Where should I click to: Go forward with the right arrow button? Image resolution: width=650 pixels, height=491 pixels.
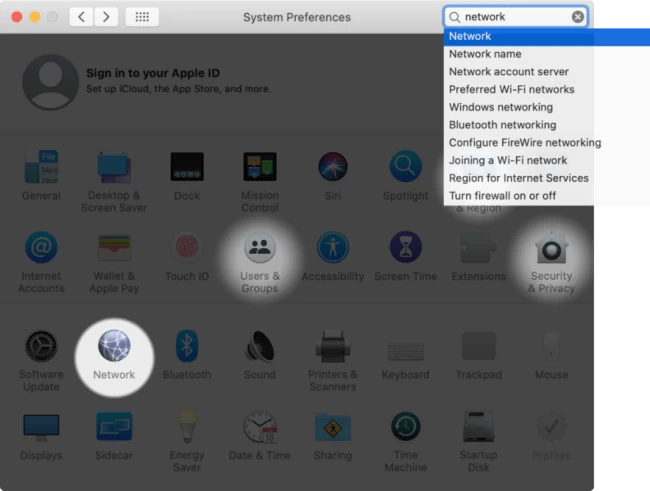pos(106,17)
